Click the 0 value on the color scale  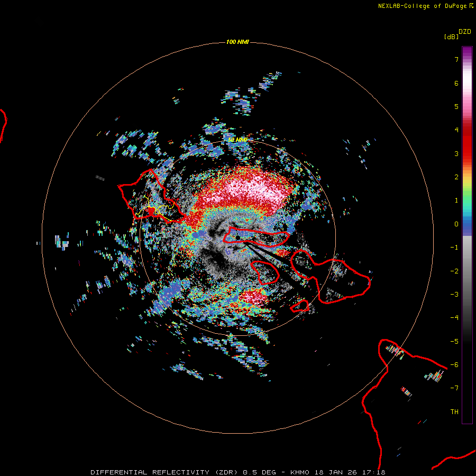coord(456,224)
